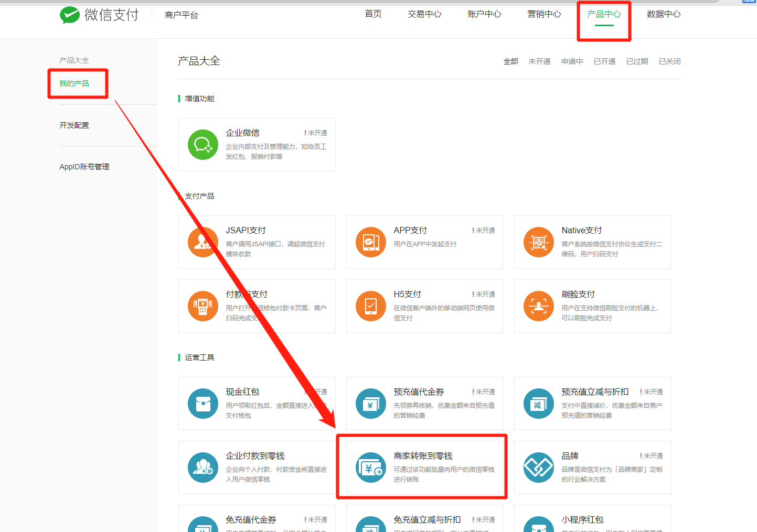Image resolution: width=757 pixels, height=532 pixels.
Task: Open 开发配置 in the sidebar
Action: click(74, 125)
